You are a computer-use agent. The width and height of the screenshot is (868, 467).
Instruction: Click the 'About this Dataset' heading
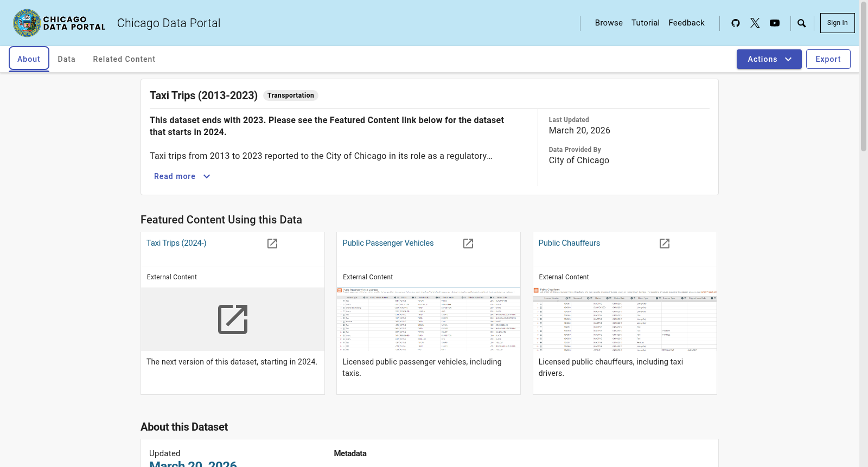pos(184,427)
